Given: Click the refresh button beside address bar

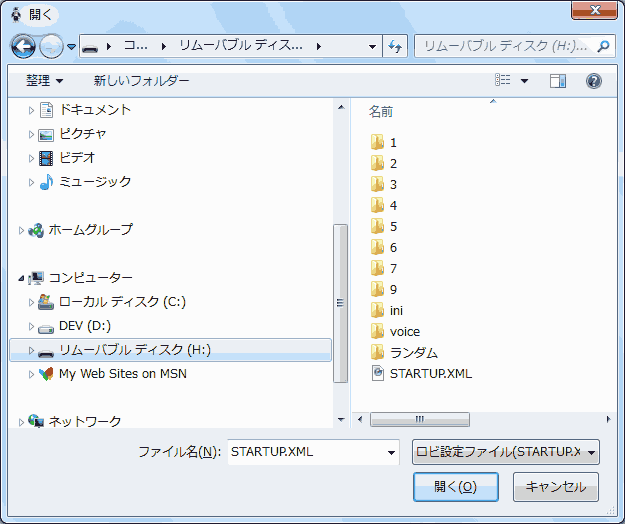Looking at the screenshot, I should (x=395, y=47).
